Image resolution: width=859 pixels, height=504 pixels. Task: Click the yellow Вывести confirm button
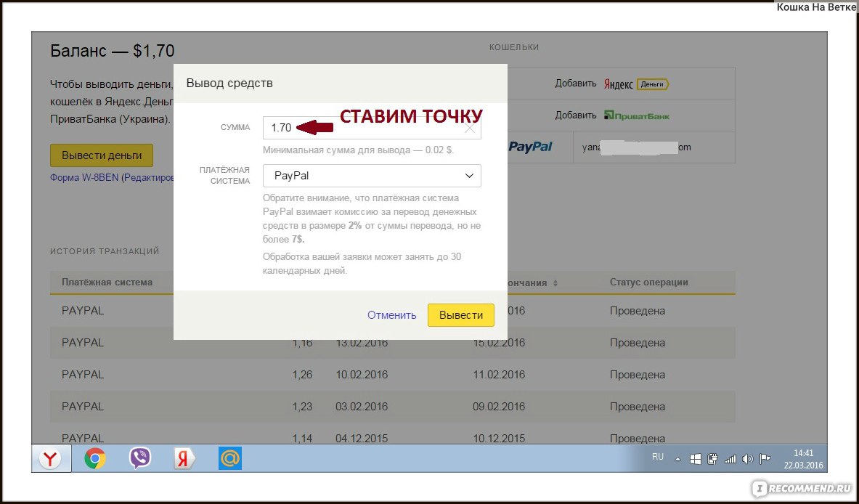pos(461,315)
